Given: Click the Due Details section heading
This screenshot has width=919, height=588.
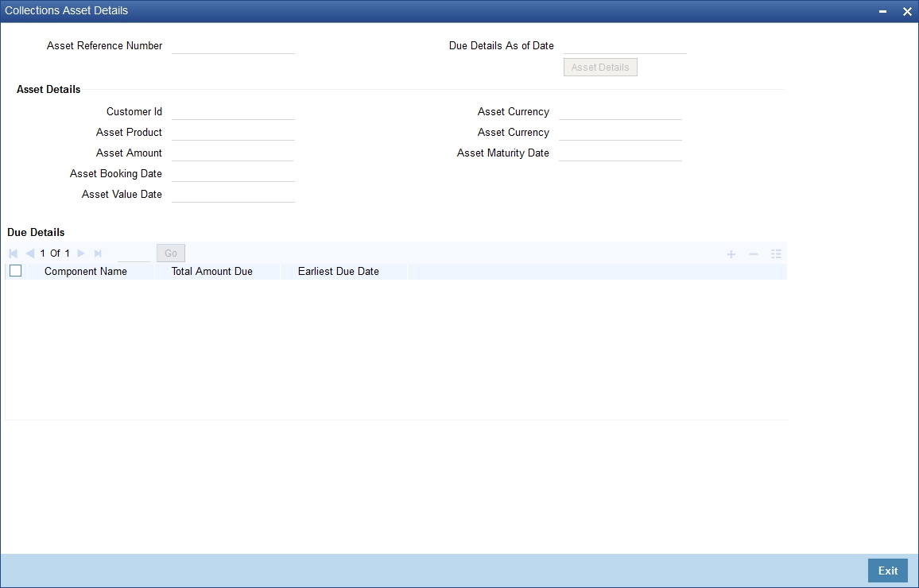Looking at the screenshot, I should click(x=36, y=233).
